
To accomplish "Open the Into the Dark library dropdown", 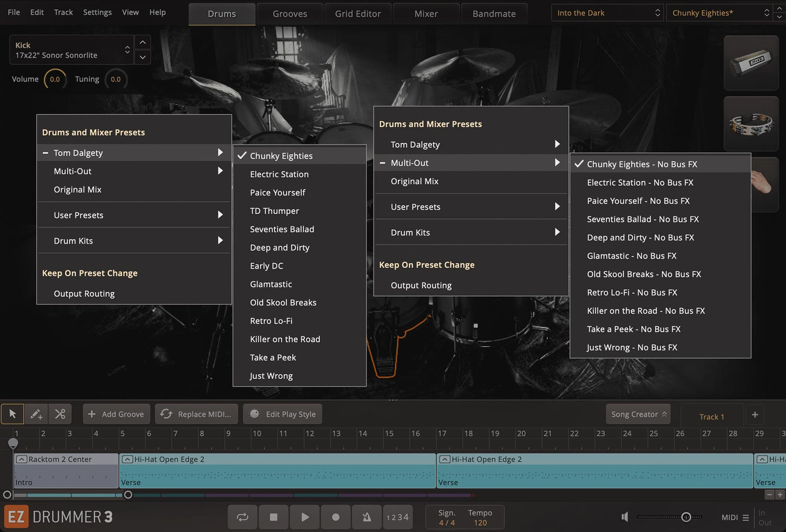I will 608,13.
